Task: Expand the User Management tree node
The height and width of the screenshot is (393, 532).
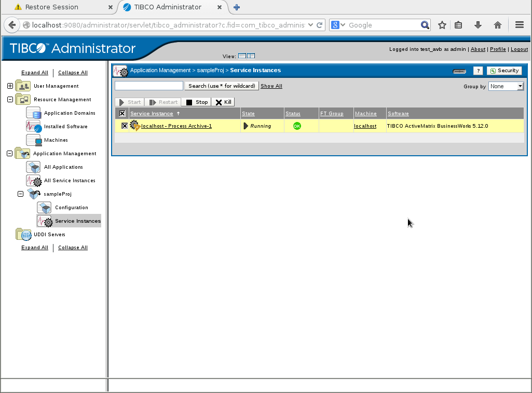Action: tap(10, 86)
